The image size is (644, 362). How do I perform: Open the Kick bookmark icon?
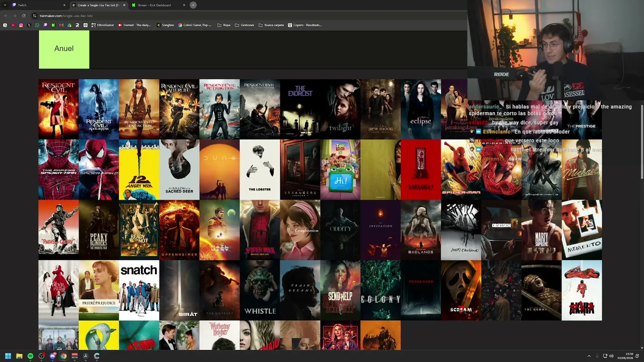click(x=53, y=25)
